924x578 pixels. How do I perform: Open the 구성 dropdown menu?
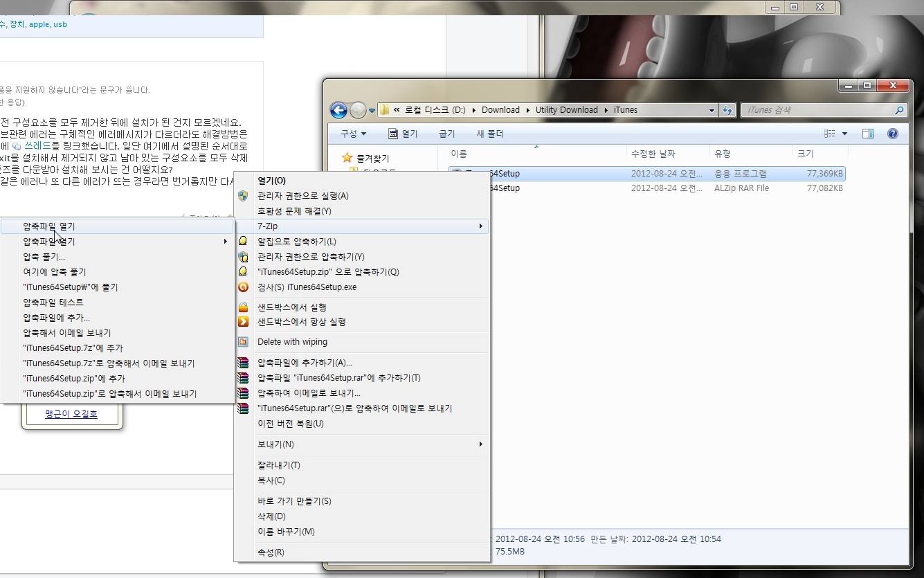click(x=353, y=134)
